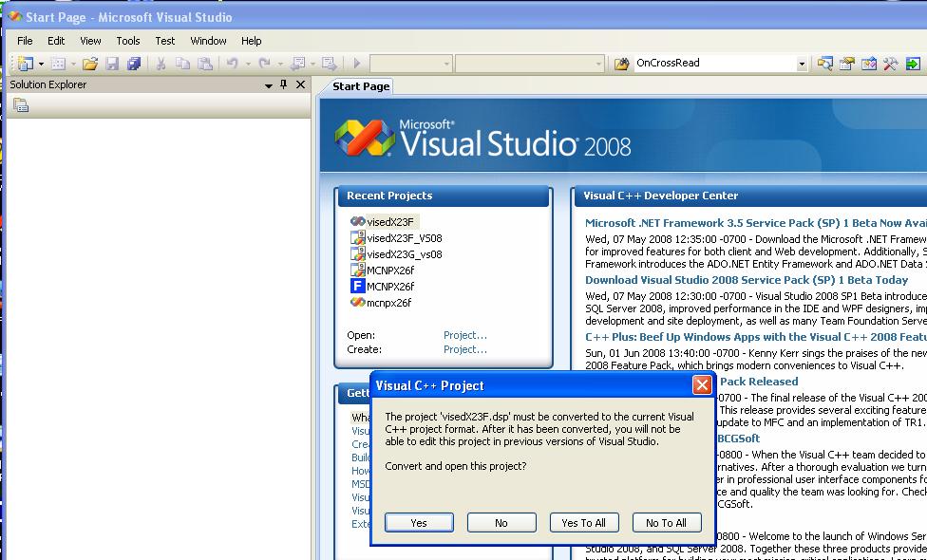This screenshot has height=560, width=927.
Task: Open the View menu
Action: click(90, 41)
